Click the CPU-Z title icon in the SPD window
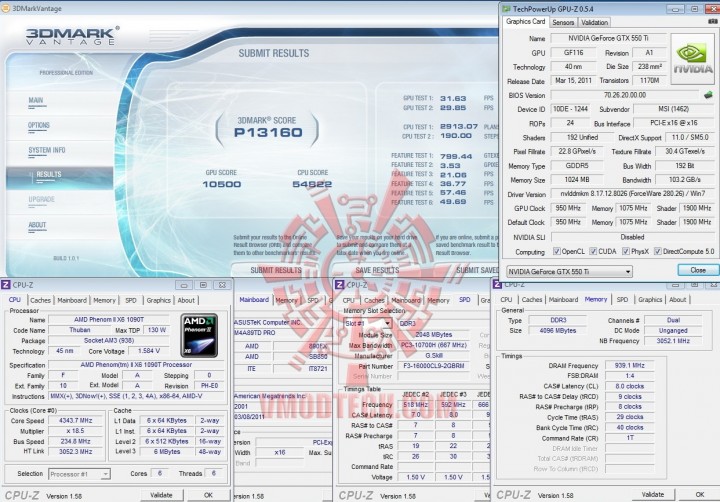The height and width of the screenshot is (502, 720). 340,285
